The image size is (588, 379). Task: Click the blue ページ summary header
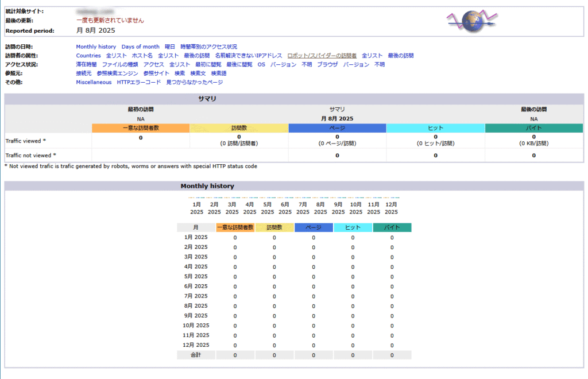click(x=337, y=128)
